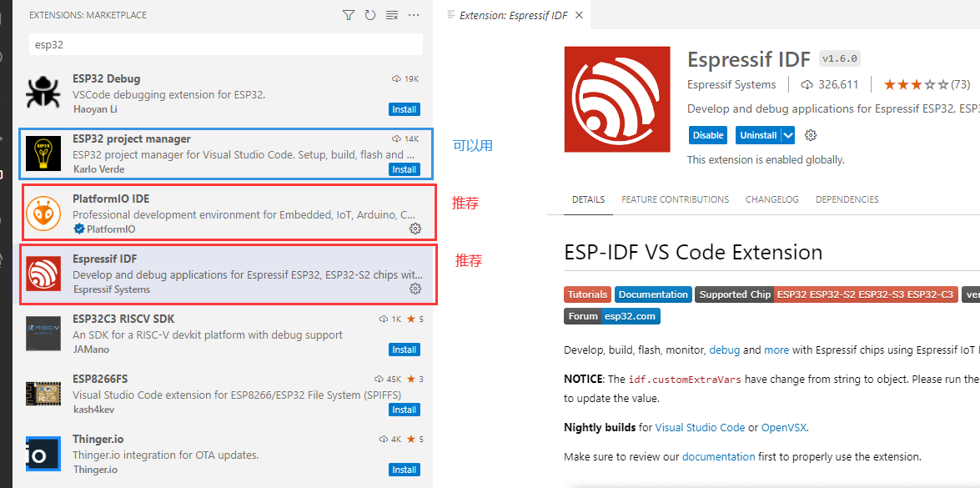Uninstall the Espressif IDF extension
Screen dimensions: 980x488
tap(758, 135)
